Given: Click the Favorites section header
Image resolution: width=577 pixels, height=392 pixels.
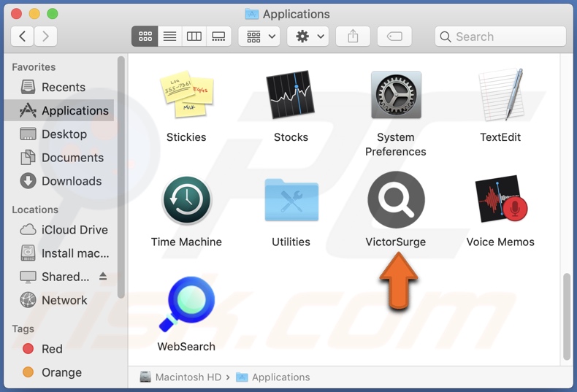Looking at the screenshot, I should click(x=34, y=67).
